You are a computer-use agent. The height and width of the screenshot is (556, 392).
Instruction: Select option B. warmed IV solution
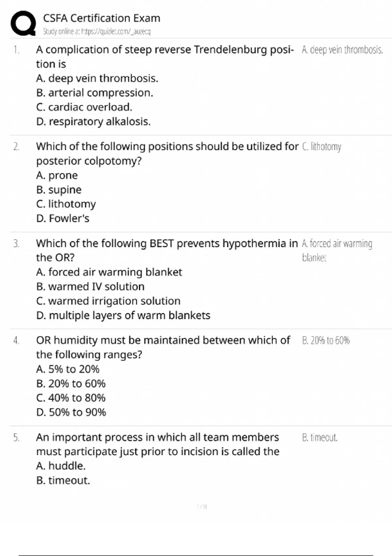coord(90,287)
